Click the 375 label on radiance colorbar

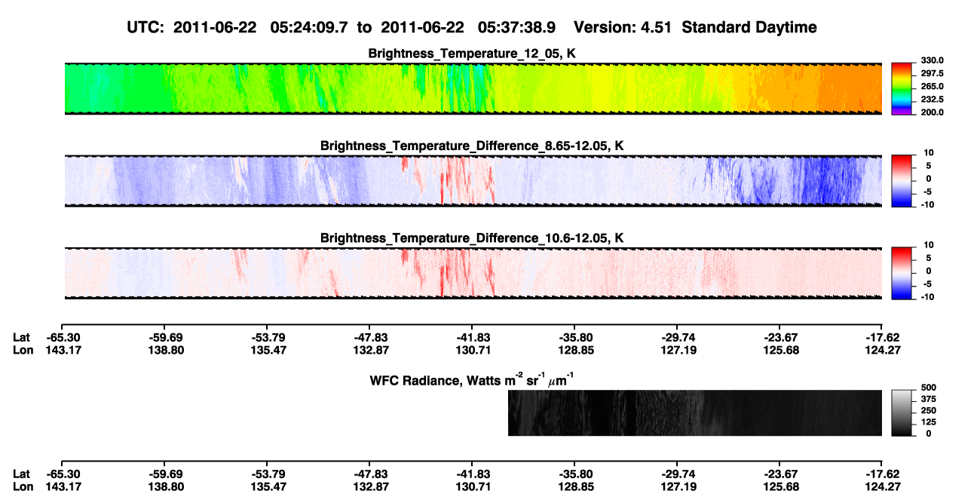click(x=928, y=399)
